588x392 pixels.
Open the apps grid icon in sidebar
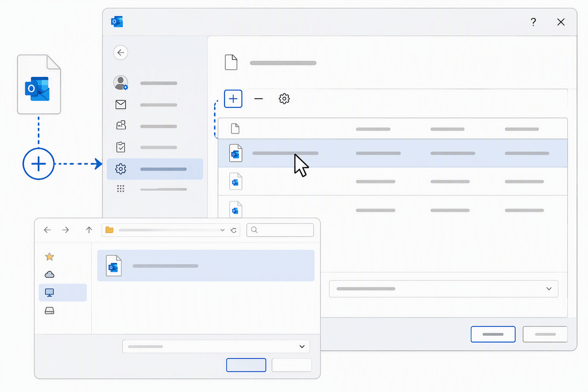(x=121, y=189)
